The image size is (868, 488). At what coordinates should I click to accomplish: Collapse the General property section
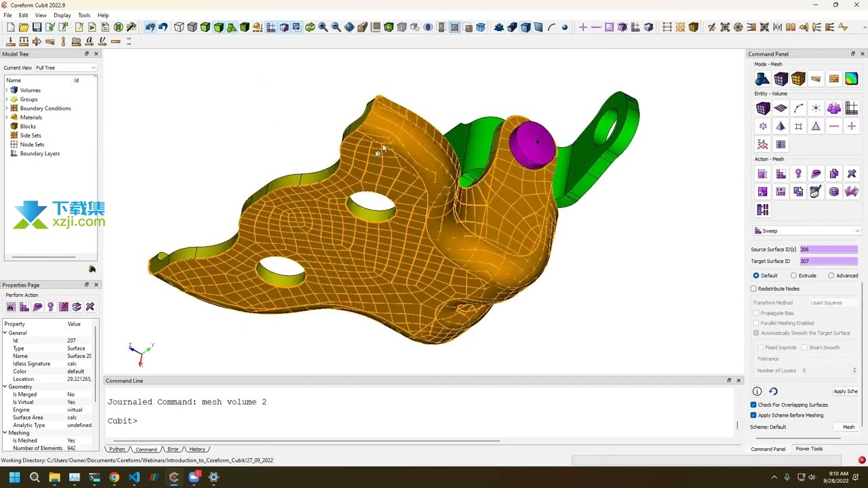pos(5,333)
